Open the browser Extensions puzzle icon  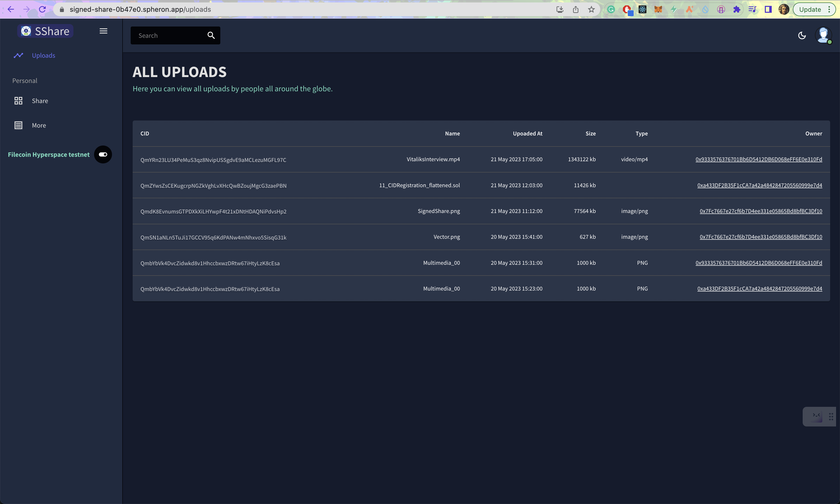(737, 10)
